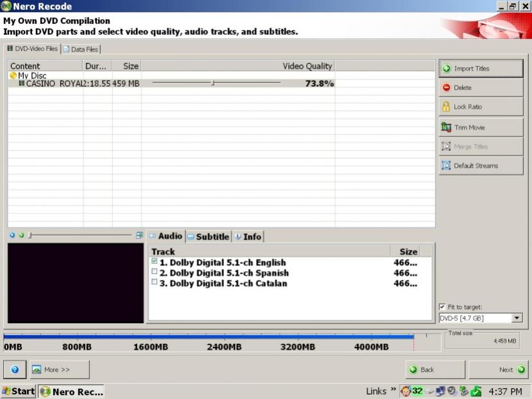Viewport: 532px width, 399px height.
Task: Go to the next step with Next
Action: click(x=499, y=369)
